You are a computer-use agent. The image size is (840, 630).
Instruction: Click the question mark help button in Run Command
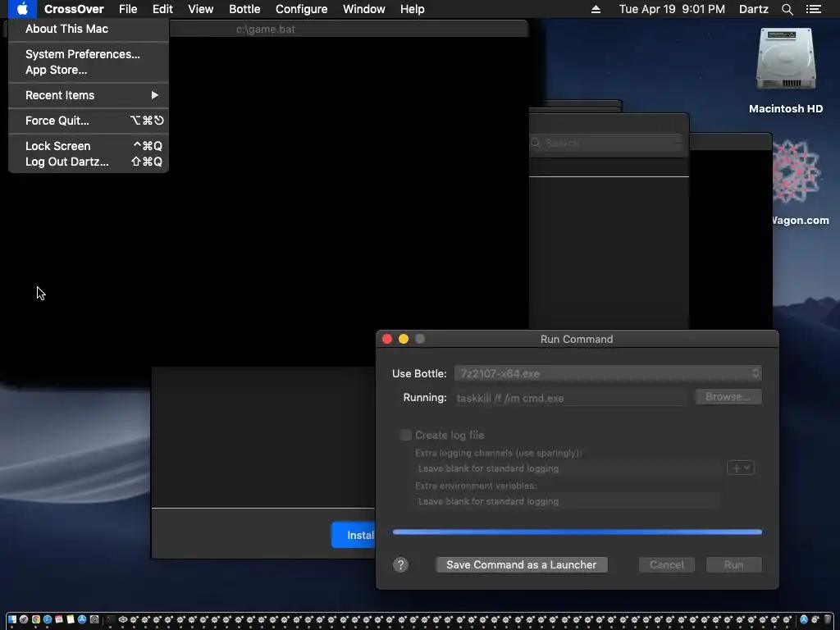coord(400,564)
